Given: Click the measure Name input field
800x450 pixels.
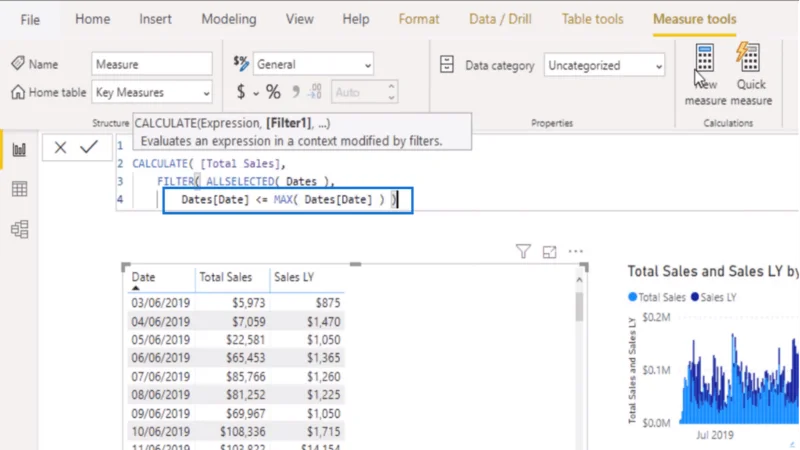Looking at the screenshot, I should [152, 64].
